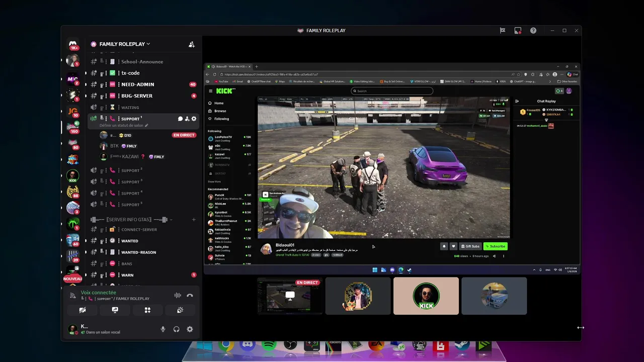
Task: Select the KICK avatar participant tile
Action: click(426, 296)
